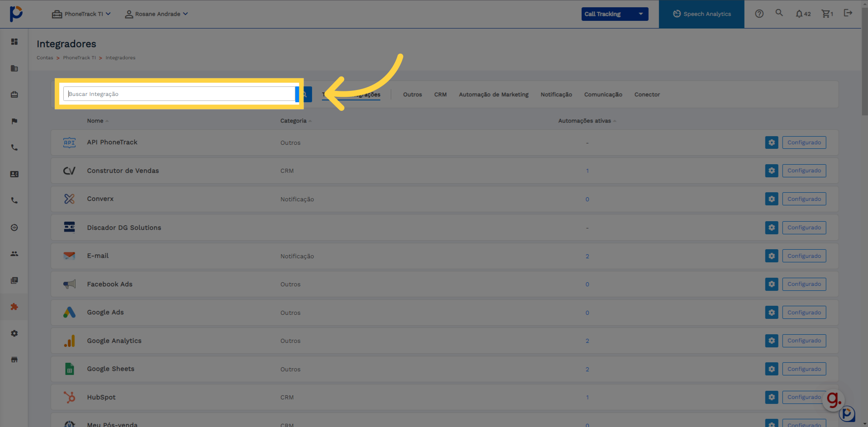The width and height of the screenshot is (868, 427).
Task: Open the gear settings for HubSpot
Action: (772, 397)
